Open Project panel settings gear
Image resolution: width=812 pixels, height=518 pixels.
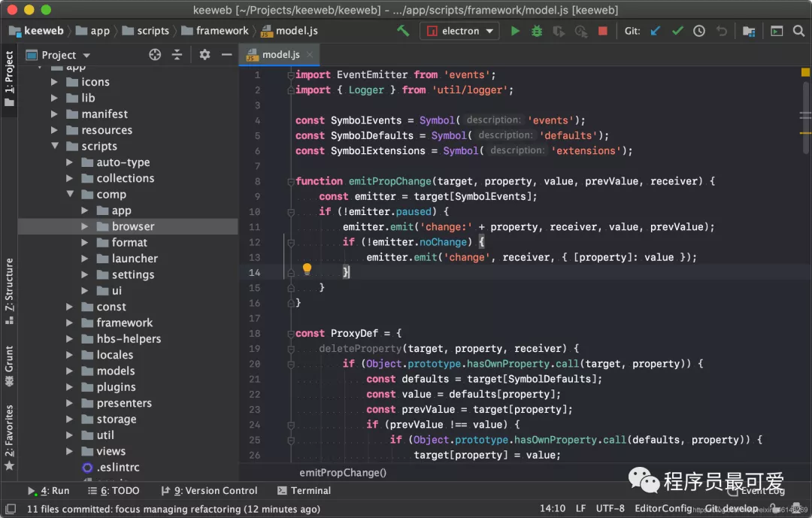[205, 54]
